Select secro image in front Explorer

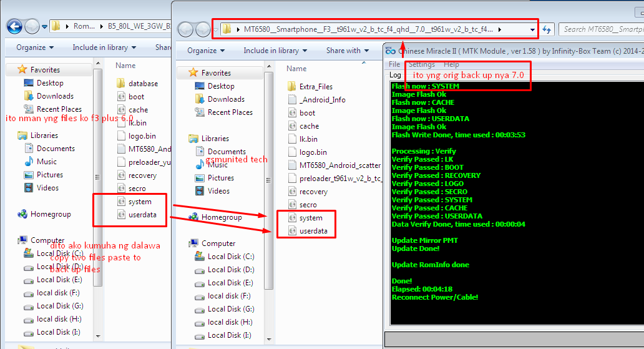coord(303,205)
